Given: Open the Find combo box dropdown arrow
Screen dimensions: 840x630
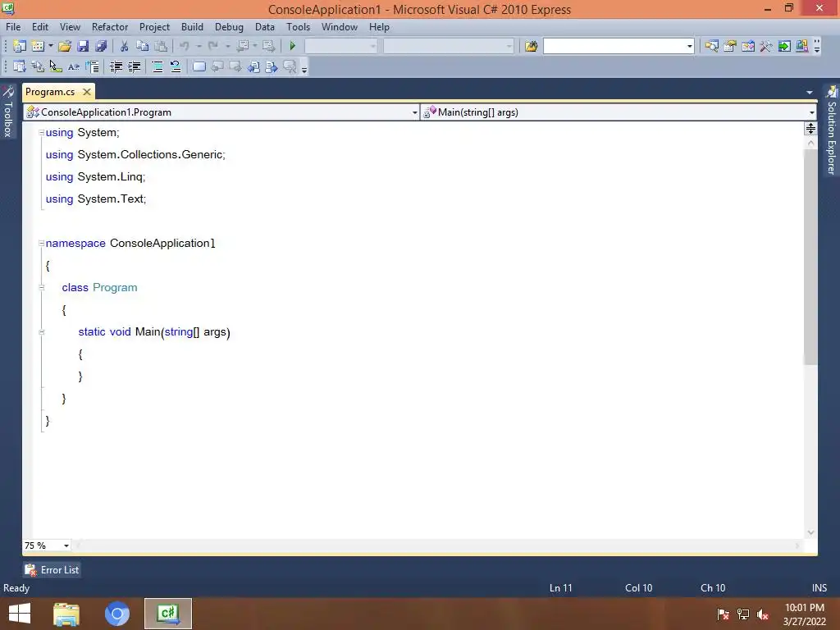Looking at the screenshot, I should (x=689, y=47).
